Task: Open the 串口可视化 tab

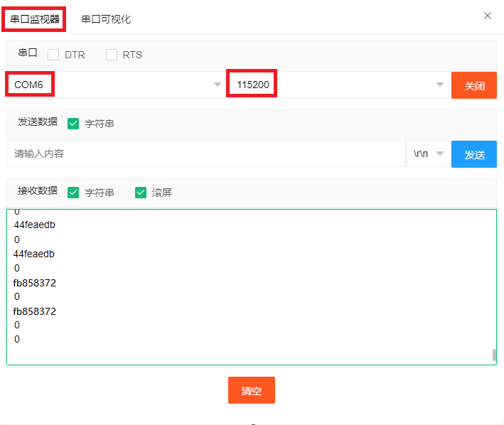Action: [106, 19]
